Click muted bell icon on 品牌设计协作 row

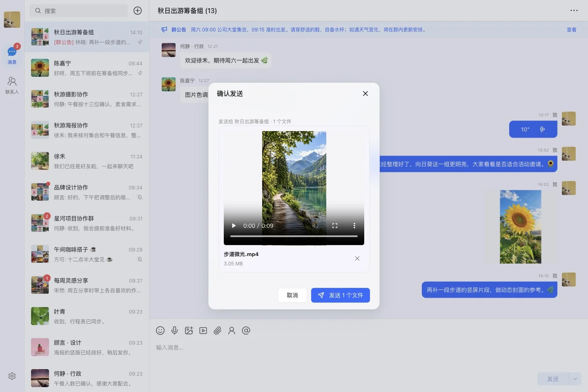coord(140,197)
